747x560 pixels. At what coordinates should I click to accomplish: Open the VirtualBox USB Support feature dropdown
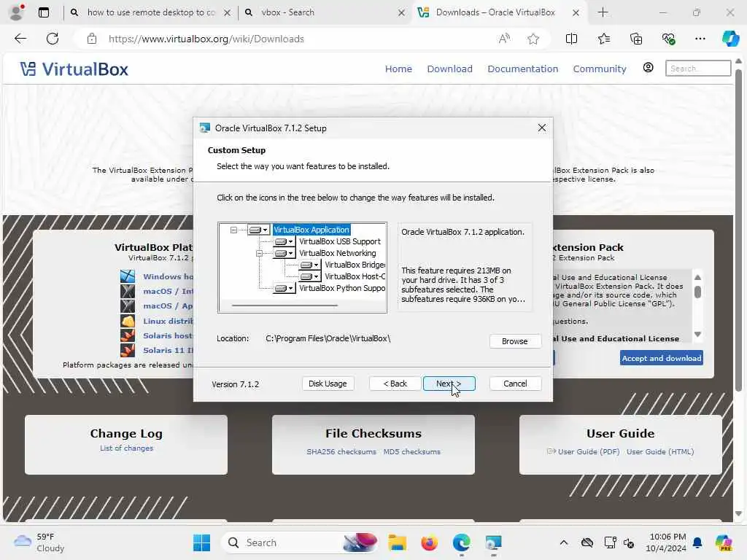pos(285,242)
